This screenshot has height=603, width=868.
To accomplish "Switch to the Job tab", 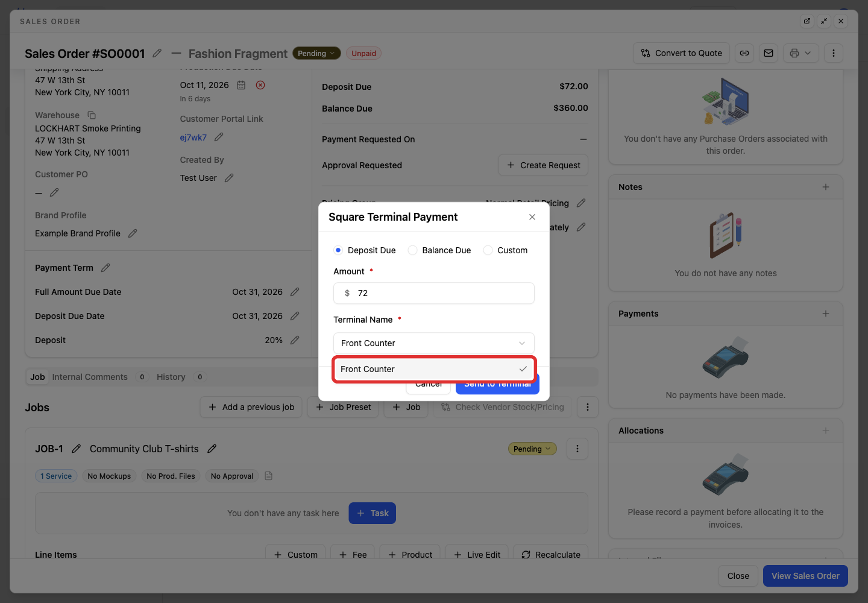I will click(37, 377).
